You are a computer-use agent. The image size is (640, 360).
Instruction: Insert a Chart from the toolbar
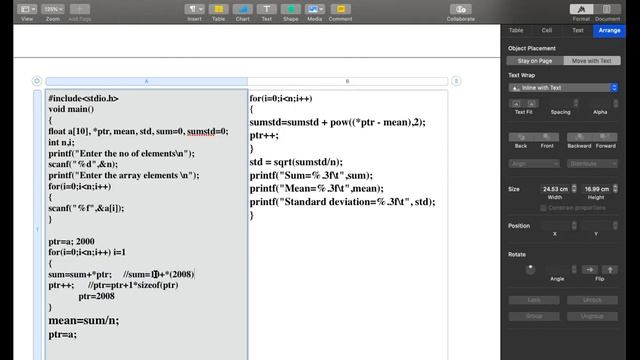click(242, 9)
